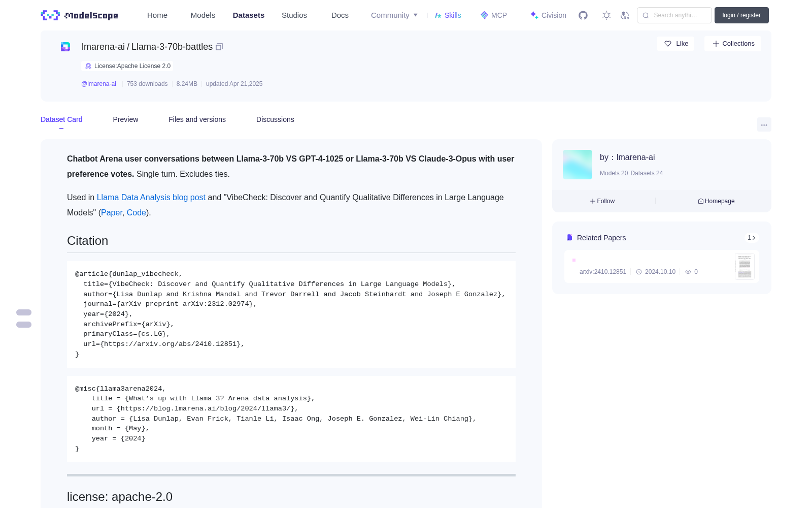This screenshot has height=508, width=812.
Task: Click the paper views eye icon
Action: click(688, 272)
